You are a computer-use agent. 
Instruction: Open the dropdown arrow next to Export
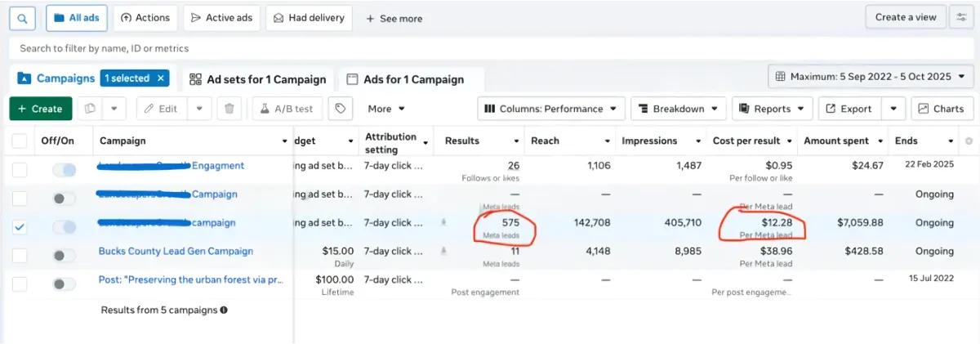pos(894,109)
